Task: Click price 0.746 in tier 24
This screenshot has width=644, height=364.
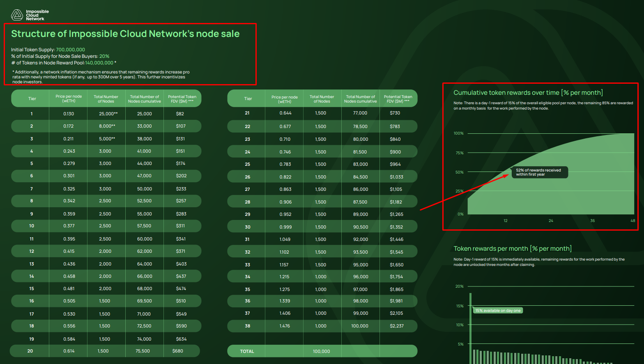Action: pyautogui.click(x=285, y=152)
